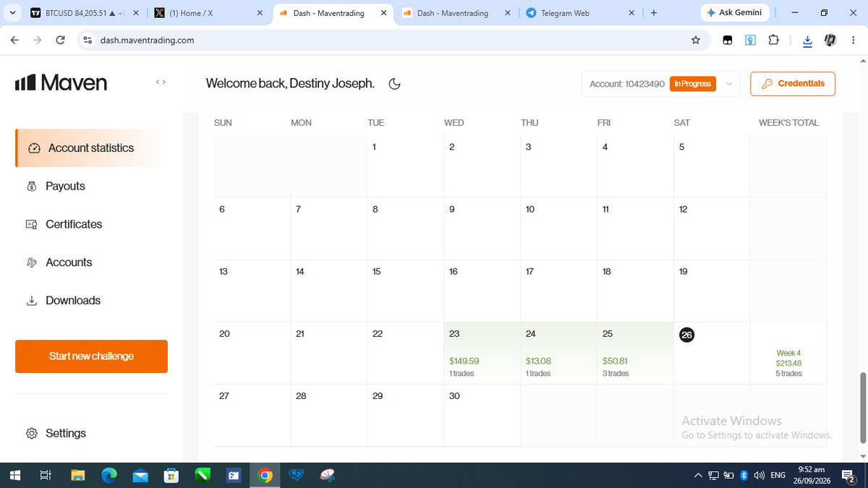This screenshot has width=868, height=488.
Task: Click the black mask extension icon
Action: (728, 40)
